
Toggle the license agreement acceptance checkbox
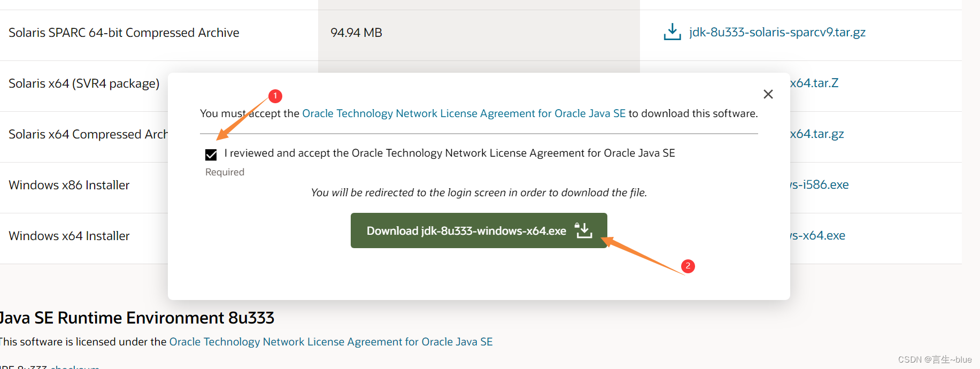[x=211, y=155]
